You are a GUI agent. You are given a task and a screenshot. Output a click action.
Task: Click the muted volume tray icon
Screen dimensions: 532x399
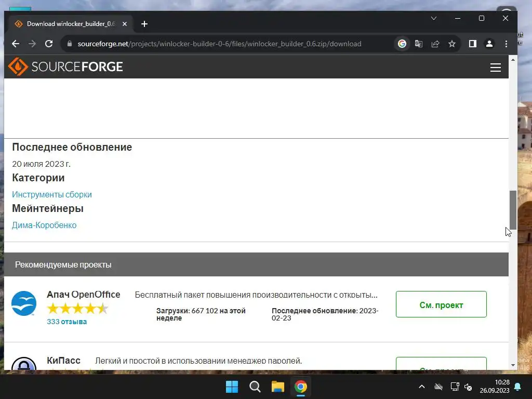[468, 387]
